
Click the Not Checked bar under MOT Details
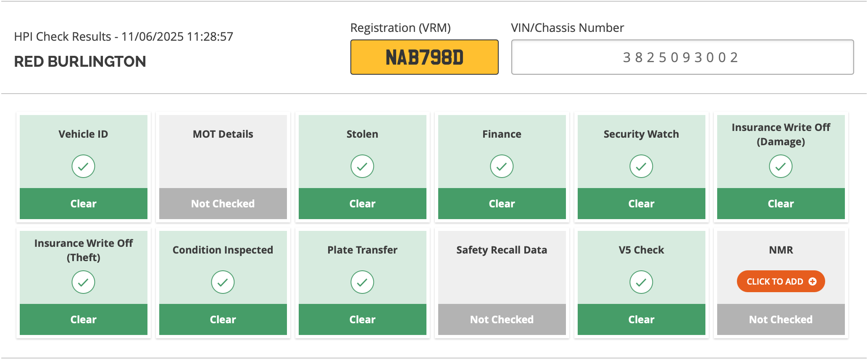[x=223, y=204]
